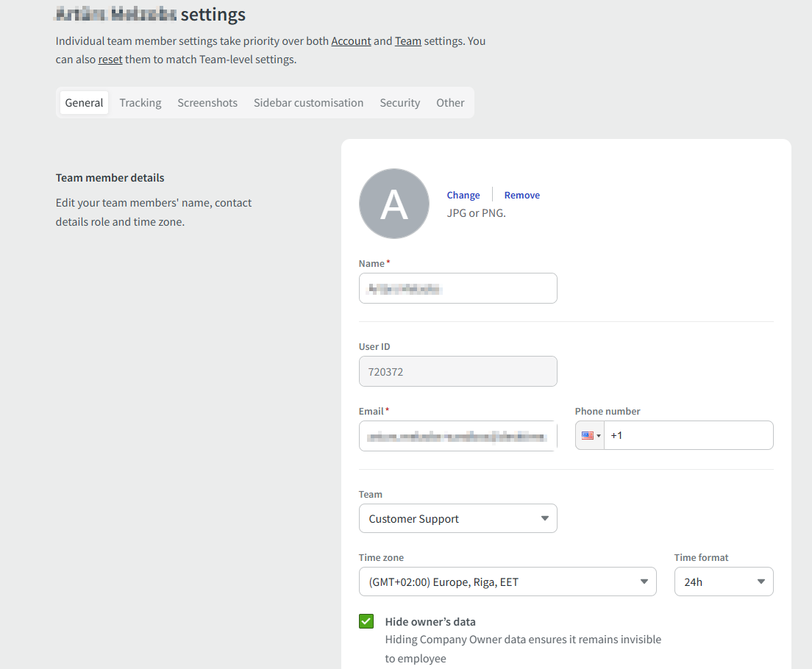Open the Other settings tab
Screen dimensions: 812x669
450,103
